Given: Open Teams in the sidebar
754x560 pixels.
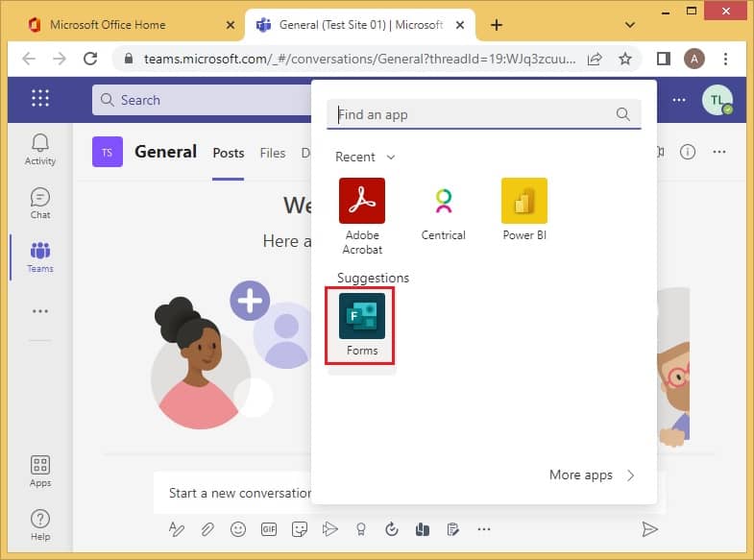Looking at the screenshot, I should tap(40, 257).
